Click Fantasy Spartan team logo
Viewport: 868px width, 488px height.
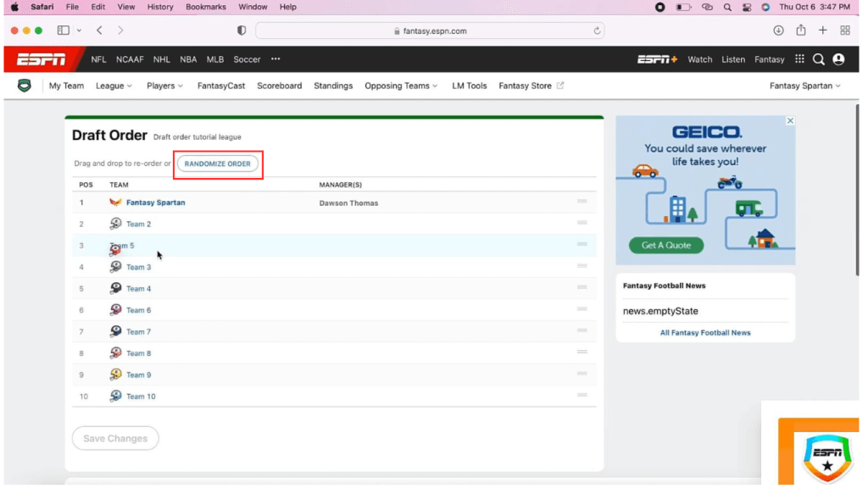pyautogui.click(x=115, y=202)
